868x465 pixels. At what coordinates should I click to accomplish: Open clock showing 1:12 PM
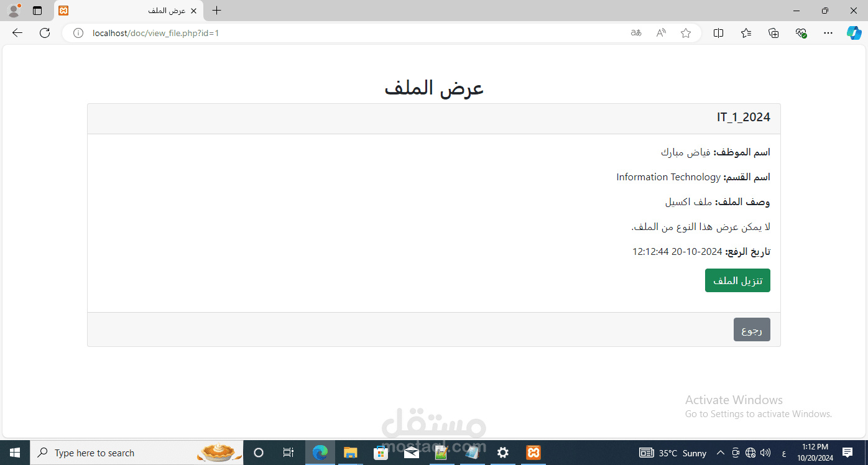tap(815, 453)
